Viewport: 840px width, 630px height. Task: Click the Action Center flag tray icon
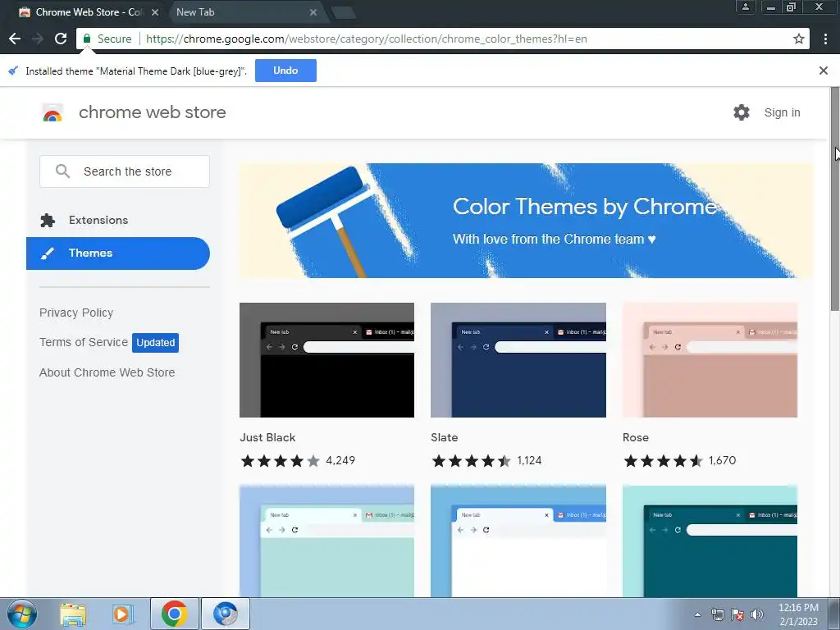coord(737,614)
